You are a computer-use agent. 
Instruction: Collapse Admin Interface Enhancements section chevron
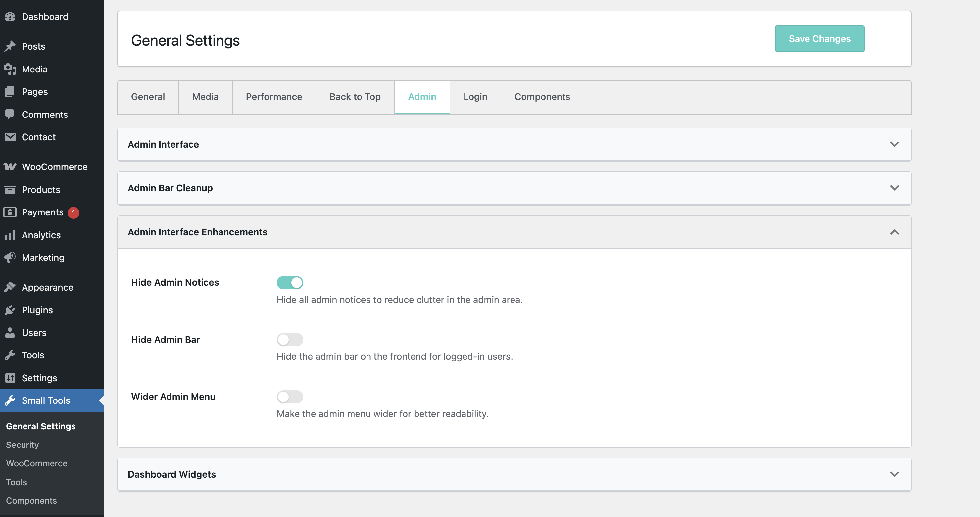click(894, 232)
